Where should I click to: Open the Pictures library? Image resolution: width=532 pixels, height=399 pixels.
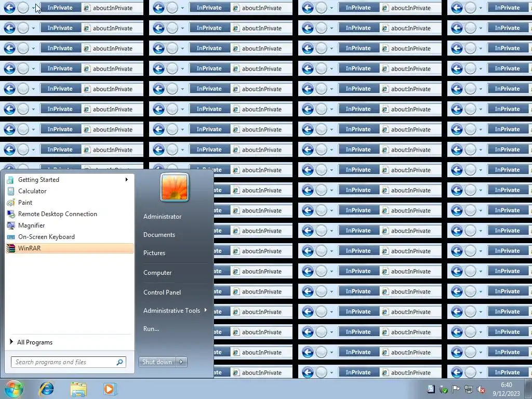click(x=154, y=253)
